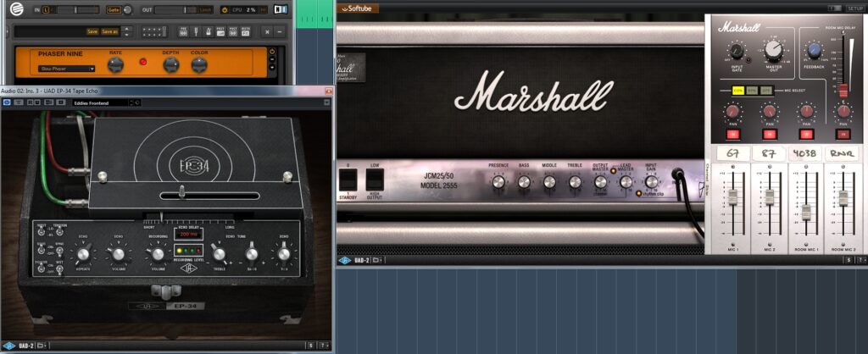Image resolution: width=868 pixels, height=354 pixels.
Task: Open the Eddies Frontend preset field
Action: tap(101, 102)
